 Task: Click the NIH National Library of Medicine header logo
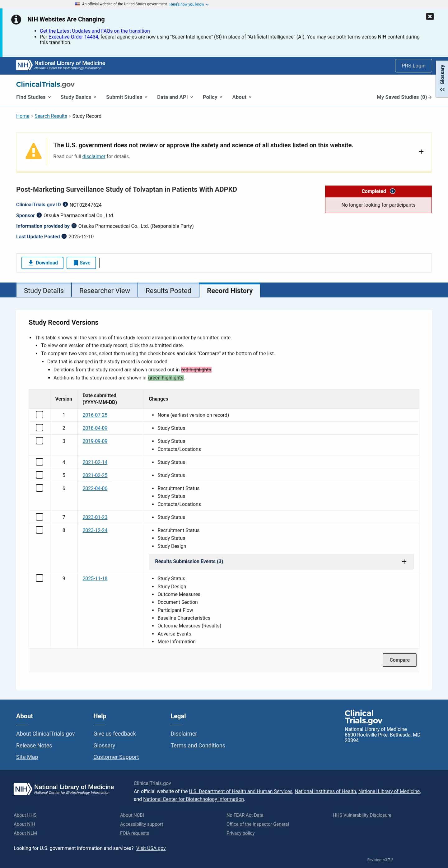(61, 65)
